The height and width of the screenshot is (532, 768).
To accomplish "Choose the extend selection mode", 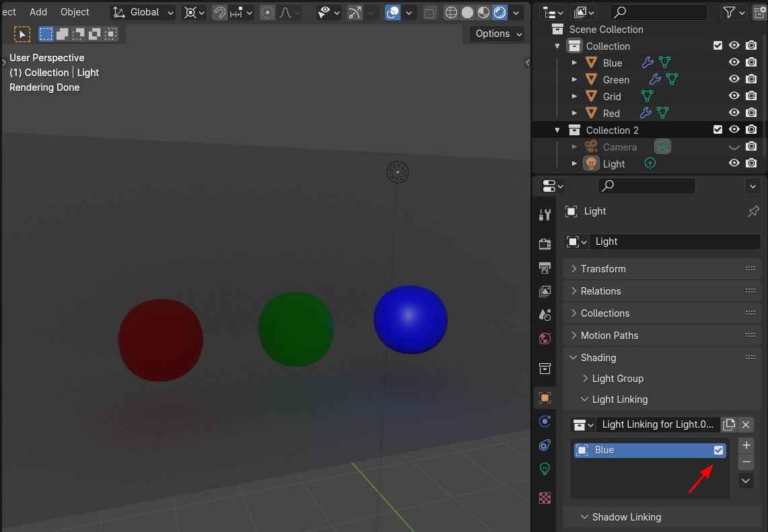I will coord(62,34).
